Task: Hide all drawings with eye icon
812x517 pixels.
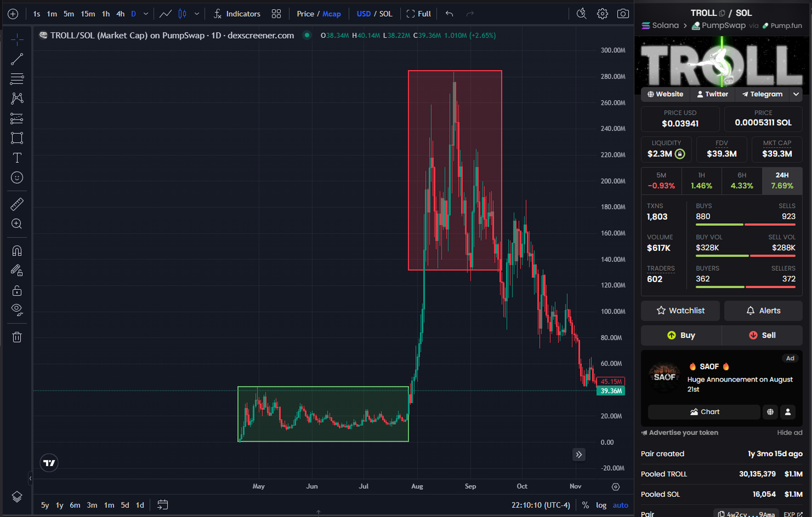Action: pyautogui.click(x=17, y=310)
